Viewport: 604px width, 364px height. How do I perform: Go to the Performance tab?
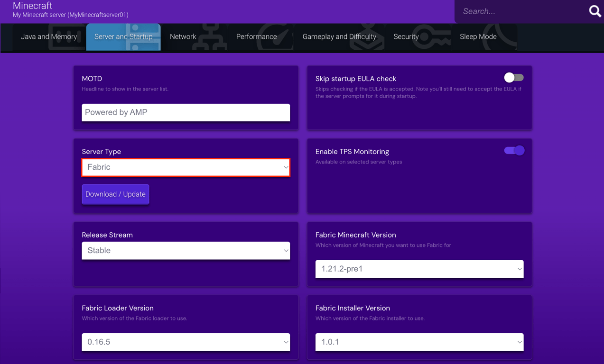click(256, 36)
